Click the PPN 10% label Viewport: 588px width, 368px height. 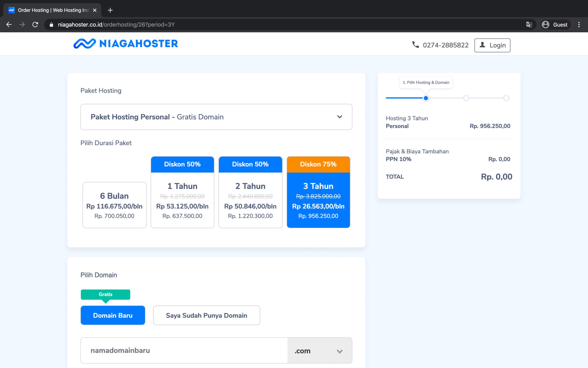coord(399,159)
